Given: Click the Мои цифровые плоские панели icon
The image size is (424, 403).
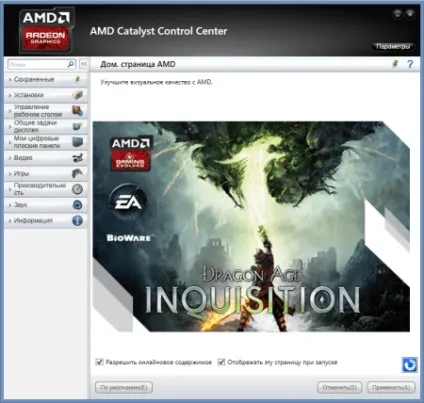Looking at the screenshot, I should tap(78, 142).
